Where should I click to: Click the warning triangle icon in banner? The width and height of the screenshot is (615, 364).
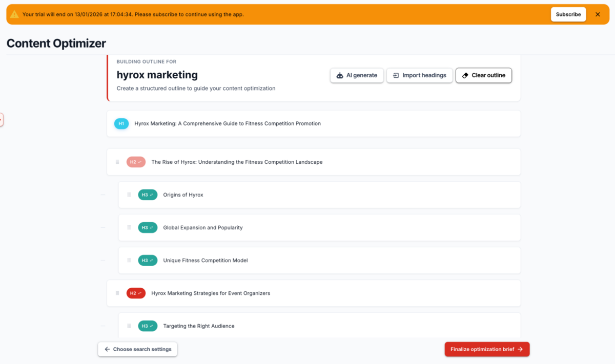click(x=14, y=14)
